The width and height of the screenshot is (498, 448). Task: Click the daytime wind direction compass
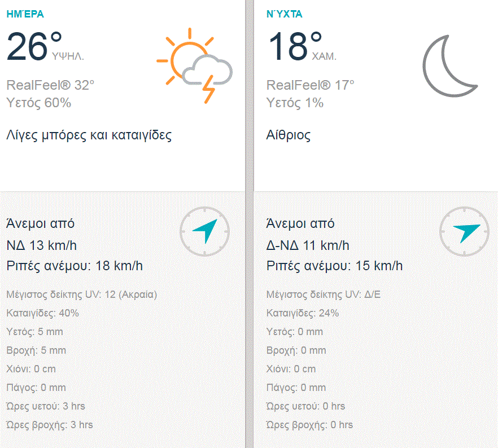205,232
